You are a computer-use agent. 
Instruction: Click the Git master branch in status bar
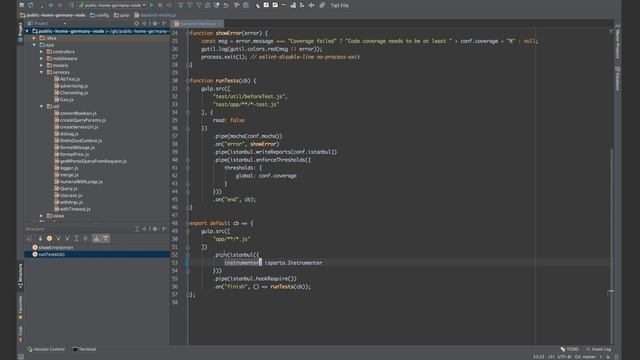[585, 357]
